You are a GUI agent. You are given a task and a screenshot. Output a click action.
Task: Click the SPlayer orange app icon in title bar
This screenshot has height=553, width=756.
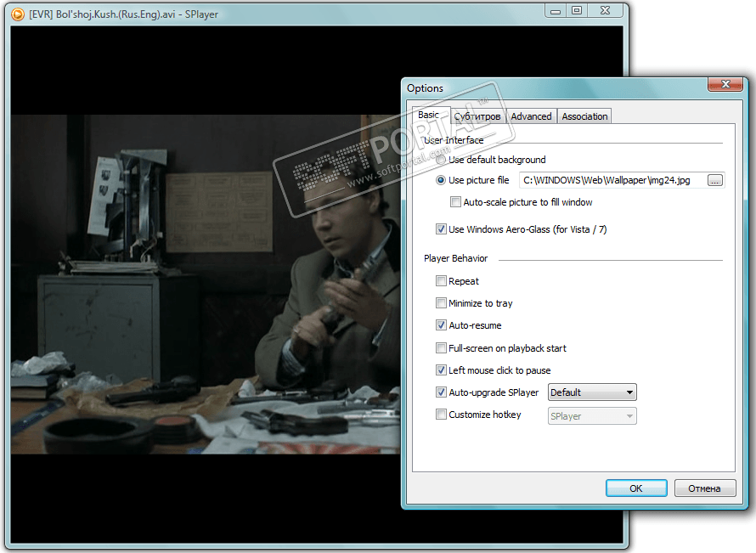pos(17,14)
